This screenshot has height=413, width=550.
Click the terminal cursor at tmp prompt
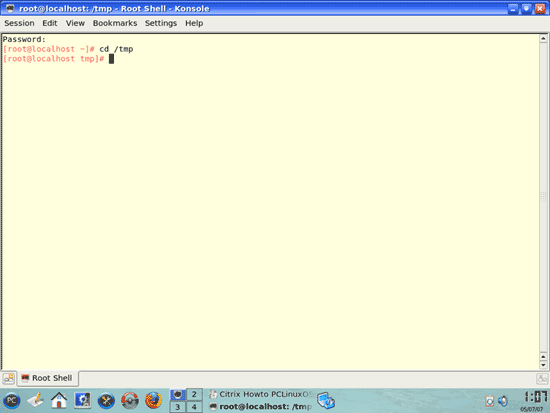(x=111, y=59)
